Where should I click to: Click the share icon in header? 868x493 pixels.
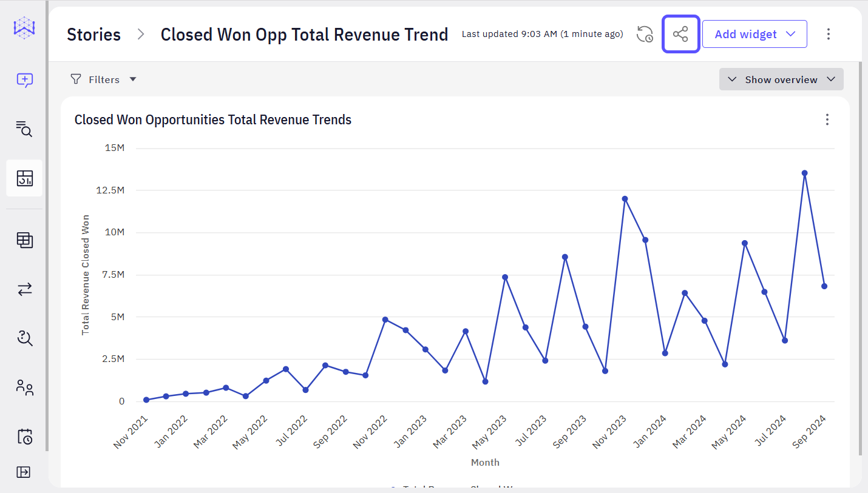pos(680,34)
